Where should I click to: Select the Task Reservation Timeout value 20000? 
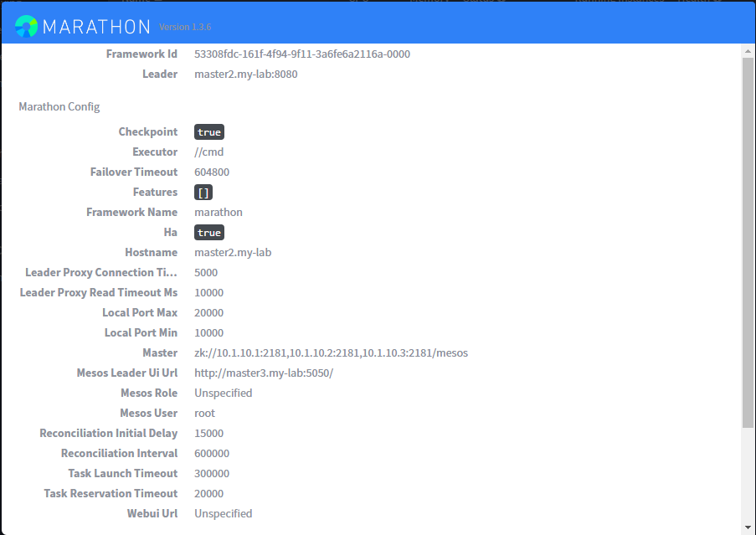pos(208,493)
